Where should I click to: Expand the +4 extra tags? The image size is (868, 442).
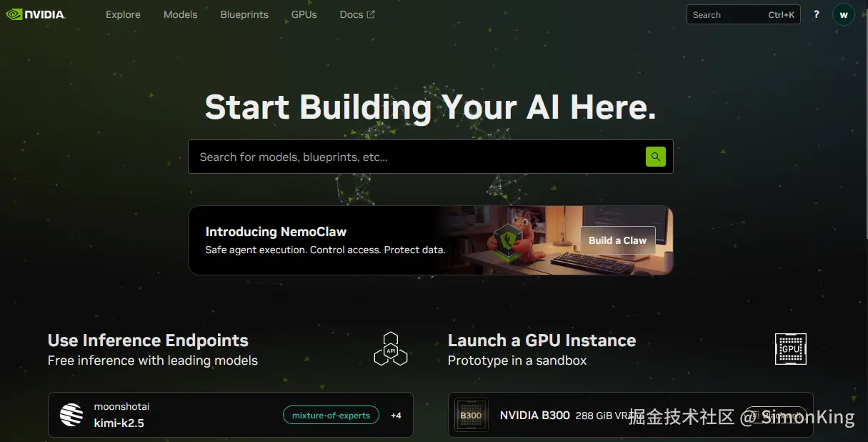point(396,415)
